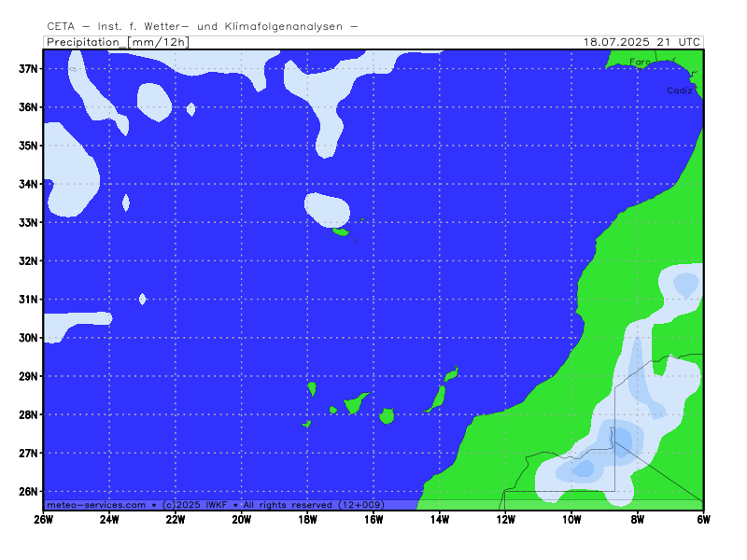
Task: Select the 27N latitude label
Action: (x=28, y=453)
